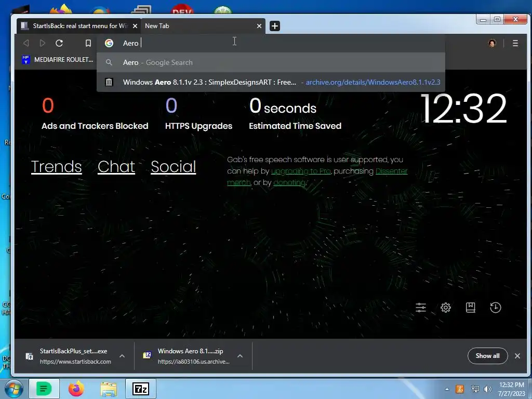Open MEDIAFIRE ROULET... bookmark
This screenshot has height=399, width=532.
[57, 60]
